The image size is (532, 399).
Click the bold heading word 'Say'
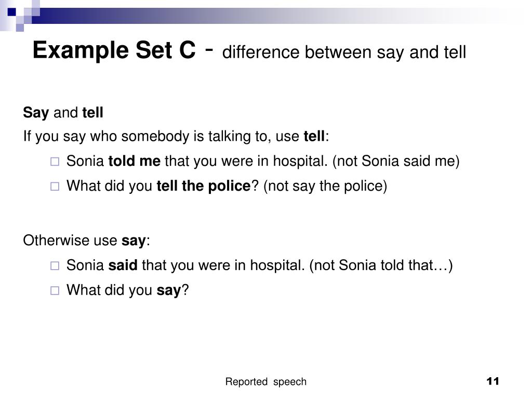pos(36,113)
